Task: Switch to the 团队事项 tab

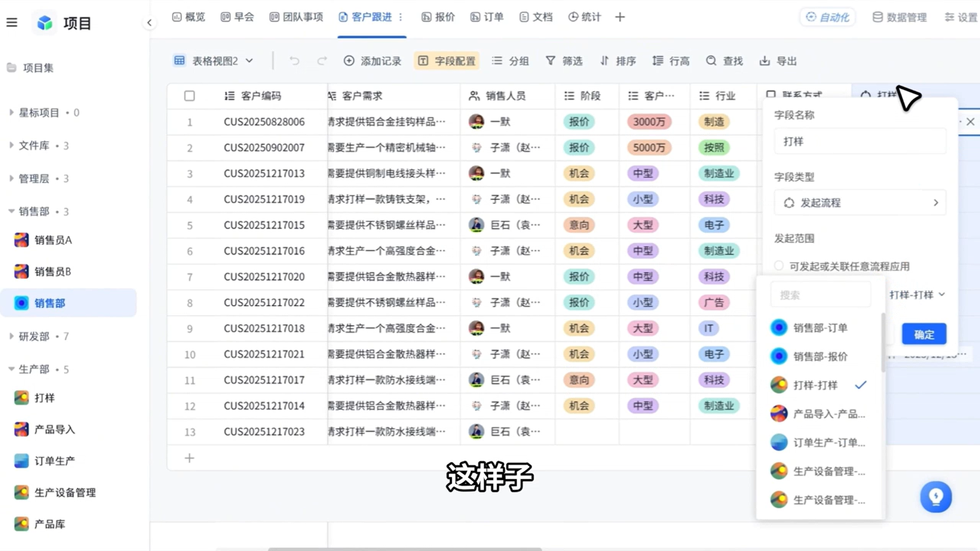Action: (296, 17)
